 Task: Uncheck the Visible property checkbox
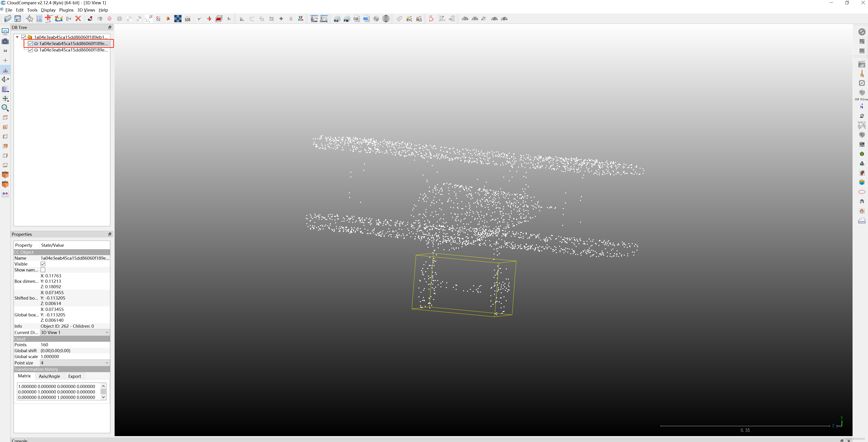pyautogui.click(x=43, y=264)
